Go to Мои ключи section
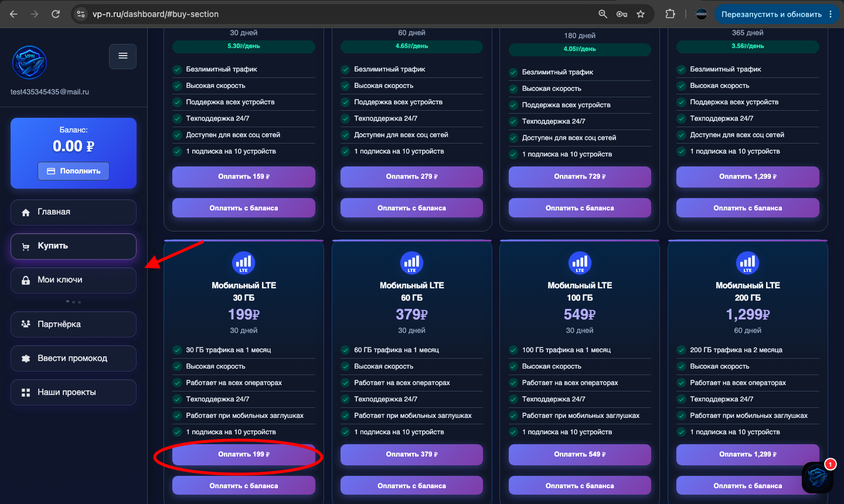 tap(73, 280)
